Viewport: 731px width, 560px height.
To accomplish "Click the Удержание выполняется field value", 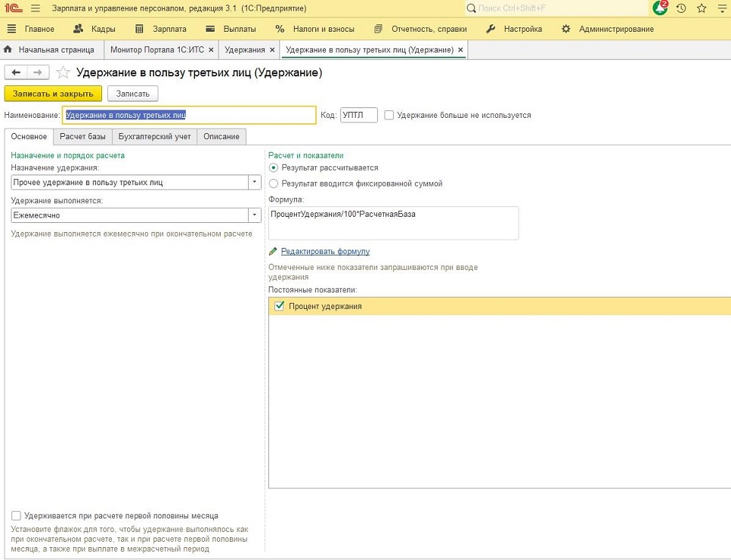I will pyautogui.click(x=129, y=215).
